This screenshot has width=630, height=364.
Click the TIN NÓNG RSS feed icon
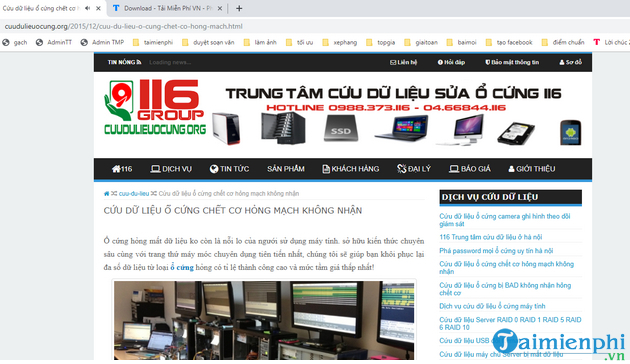point(139,62)
